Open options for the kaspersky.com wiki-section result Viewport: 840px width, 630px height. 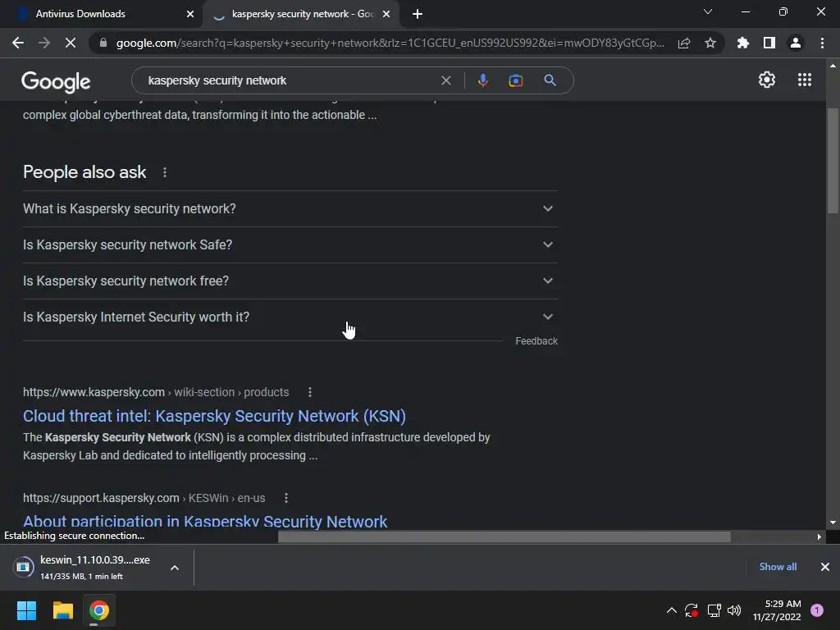pos(309,392)
